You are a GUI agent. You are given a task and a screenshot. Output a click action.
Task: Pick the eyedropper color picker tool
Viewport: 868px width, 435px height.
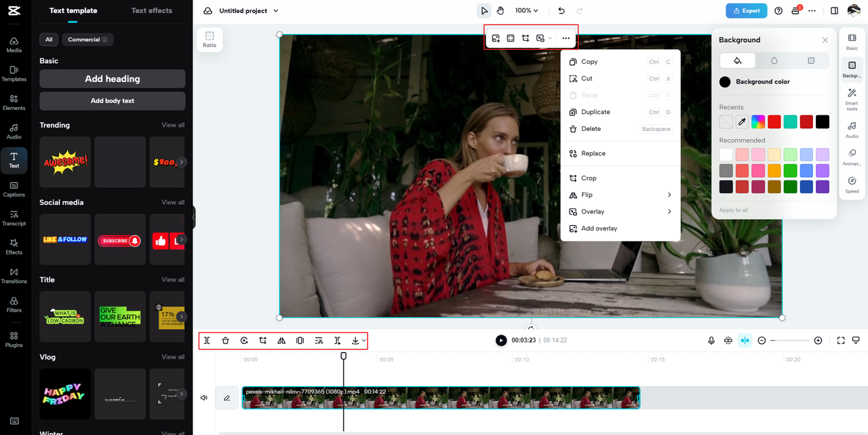tap(742, 121)
